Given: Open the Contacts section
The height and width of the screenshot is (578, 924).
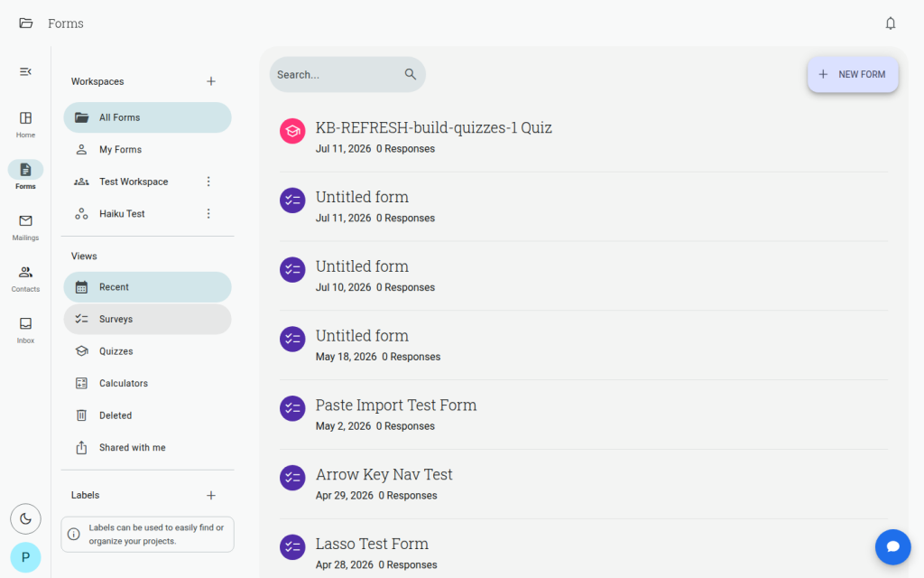Looking at the screenshot, I should coord(25,279).
